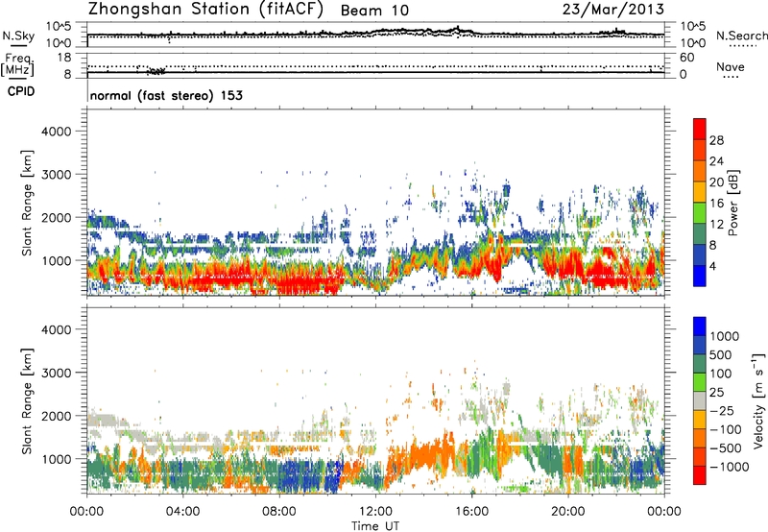Image resolution: width=768 pixels, height=532 pixels.
Task: Click the 'Beam 10' label
Action: (x=374, y=11)
